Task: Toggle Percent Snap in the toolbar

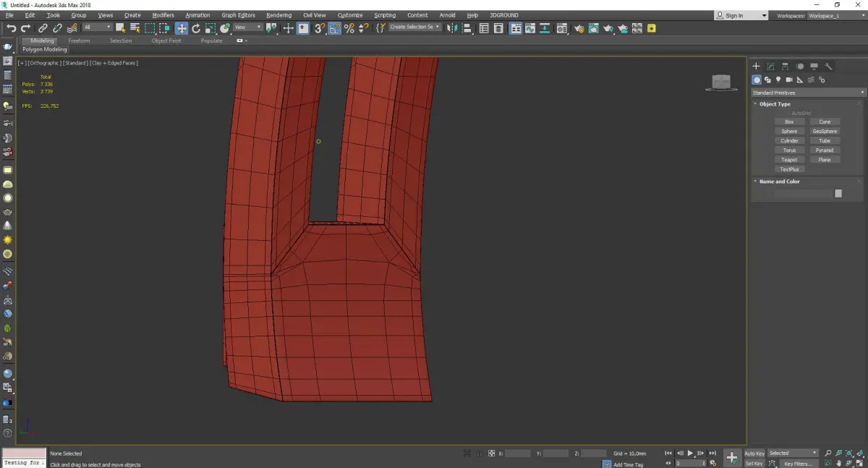Action: (x=349, y=28)
